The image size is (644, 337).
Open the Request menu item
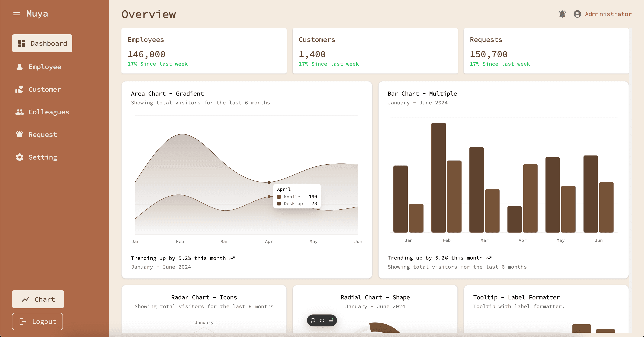point(37,135)
